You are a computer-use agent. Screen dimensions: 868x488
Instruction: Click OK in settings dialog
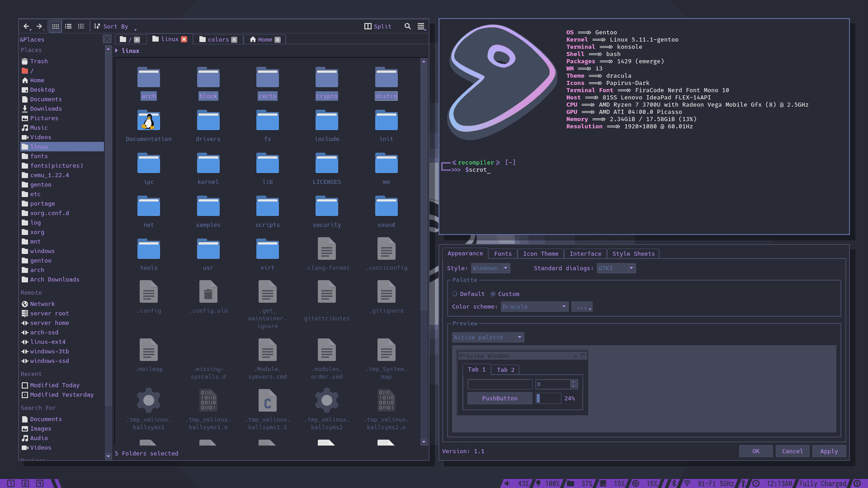(756, 451)
